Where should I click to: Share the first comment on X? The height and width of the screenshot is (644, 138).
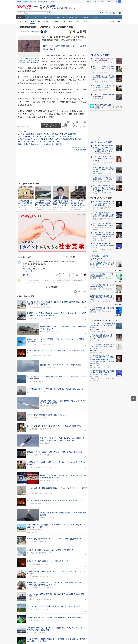(x=85, y=275)
